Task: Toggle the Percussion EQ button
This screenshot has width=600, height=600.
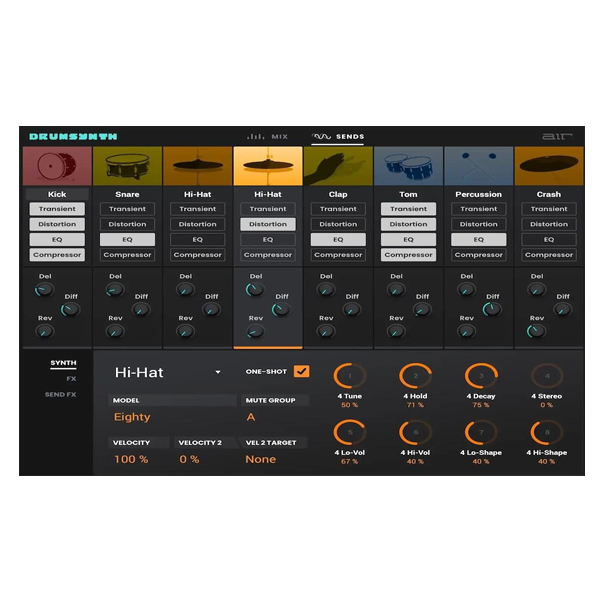Action: pos(479,240)
